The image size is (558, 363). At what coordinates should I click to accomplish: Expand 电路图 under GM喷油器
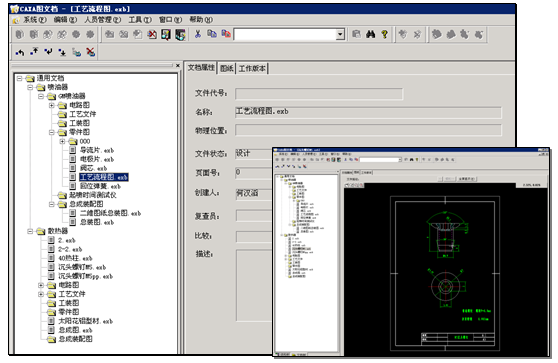(52, 105)
